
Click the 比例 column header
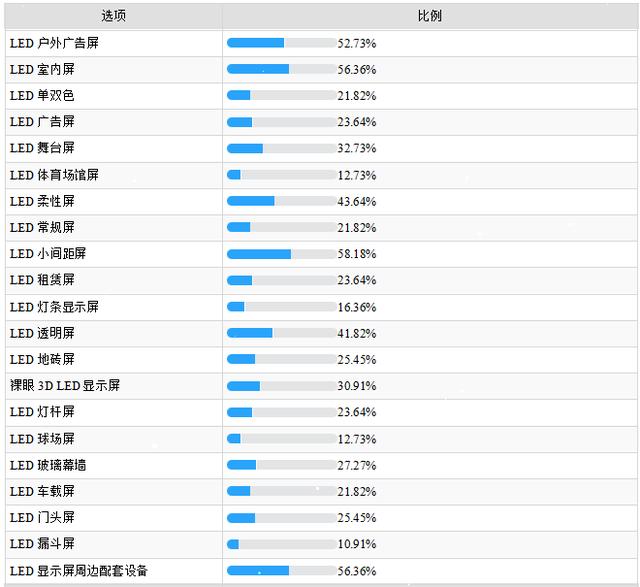pos(430,17)
